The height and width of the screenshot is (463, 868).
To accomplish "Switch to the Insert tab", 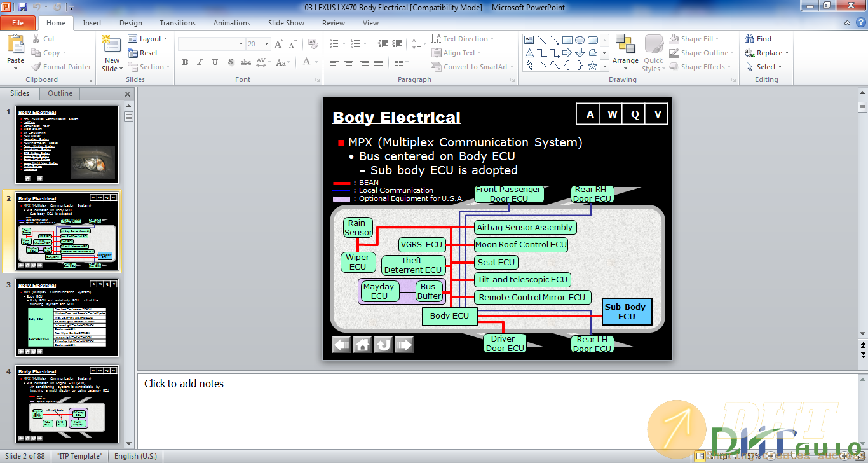I will pyautogui.click(x=92, y=23).
